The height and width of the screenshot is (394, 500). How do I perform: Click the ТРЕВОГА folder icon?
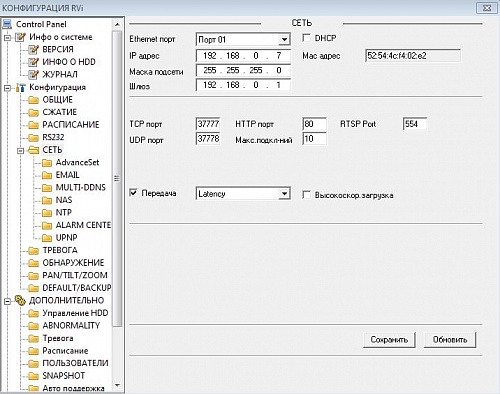(x=33, y=250)
